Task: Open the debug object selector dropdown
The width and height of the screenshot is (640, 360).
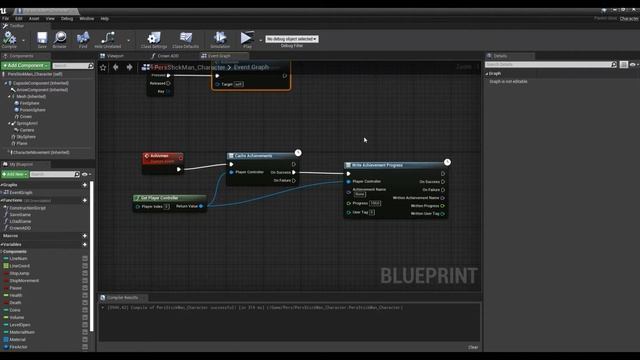Action: pyautogui.click(x=292, y=39)
